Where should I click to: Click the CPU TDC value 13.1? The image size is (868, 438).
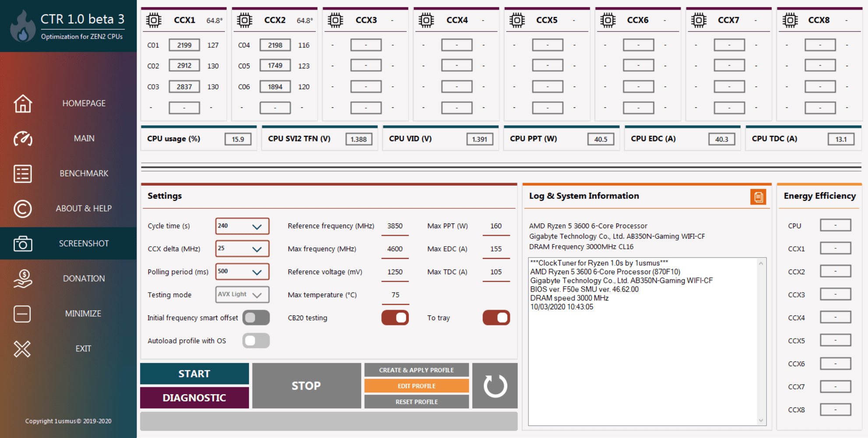coord(841,139)
